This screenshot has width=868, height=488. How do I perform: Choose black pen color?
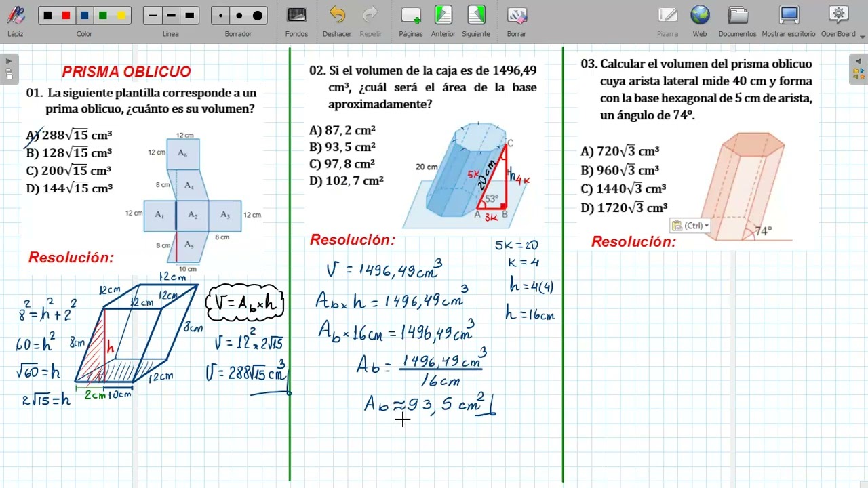[47, 16]
